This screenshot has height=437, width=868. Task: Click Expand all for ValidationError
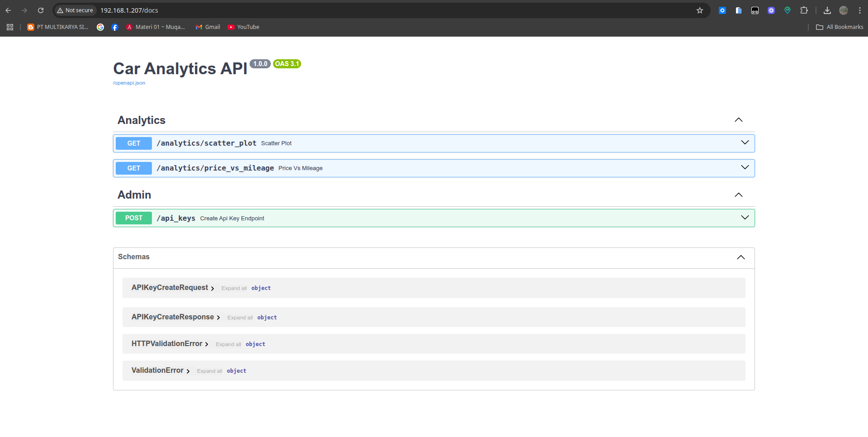point(209,371)
